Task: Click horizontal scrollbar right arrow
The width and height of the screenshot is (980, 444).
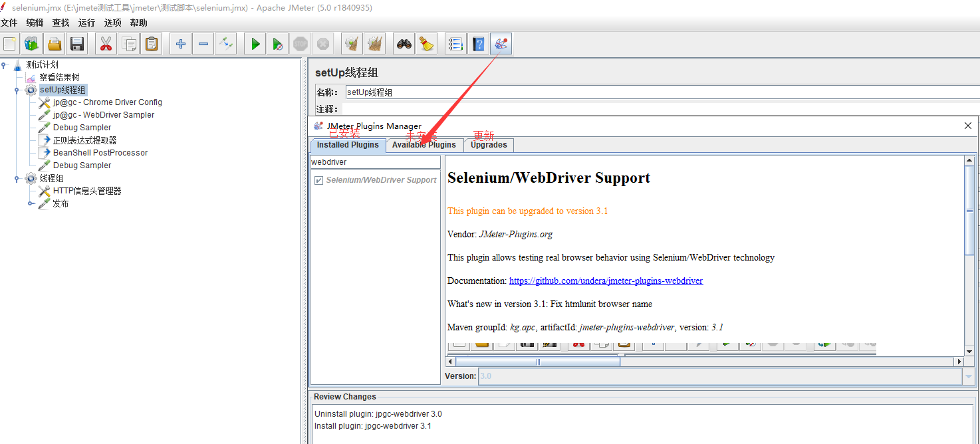Action: [959, 362]
